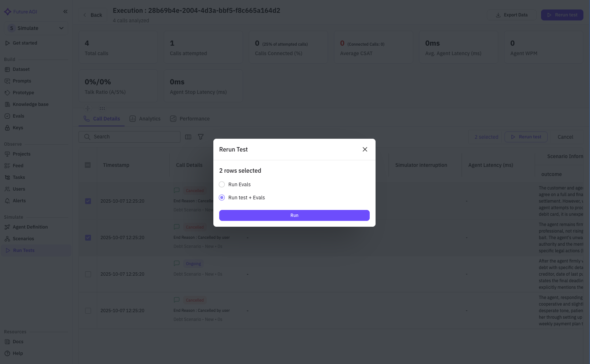Select Run Evals radio option
590x364 pixels.
pos(222,184)
